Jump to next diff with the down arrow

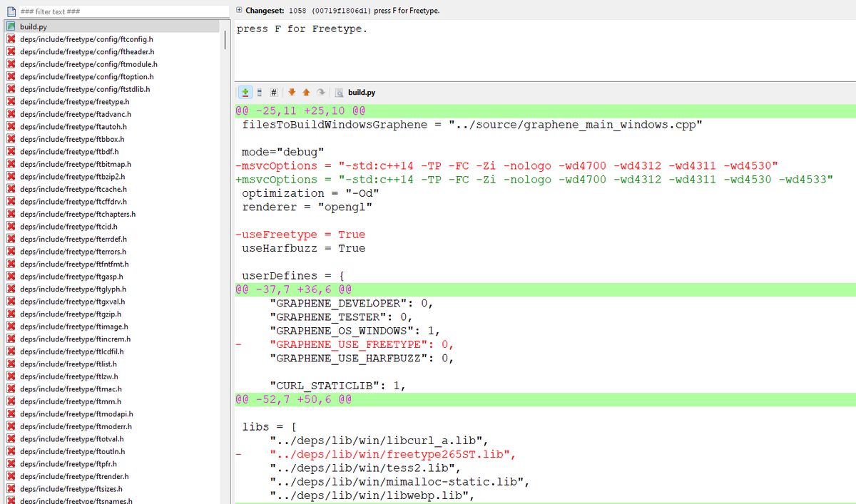(x=292, y=93)
